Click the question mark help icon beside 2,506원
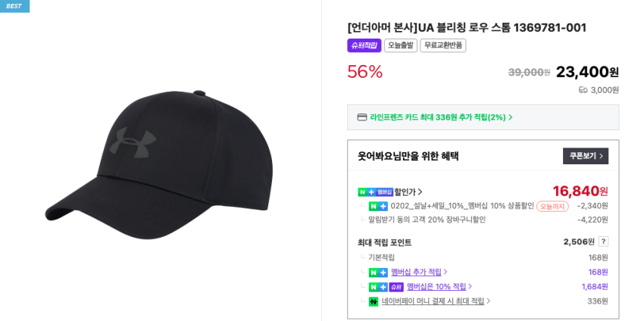Screen dimensions: 644x321 click(x=603, y=242)
